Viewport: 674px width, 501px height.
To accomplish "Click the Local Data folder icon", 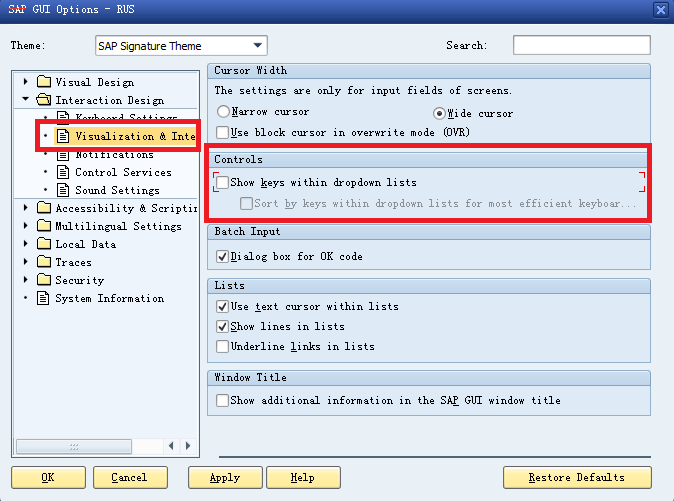I will [x=44, y=244].
